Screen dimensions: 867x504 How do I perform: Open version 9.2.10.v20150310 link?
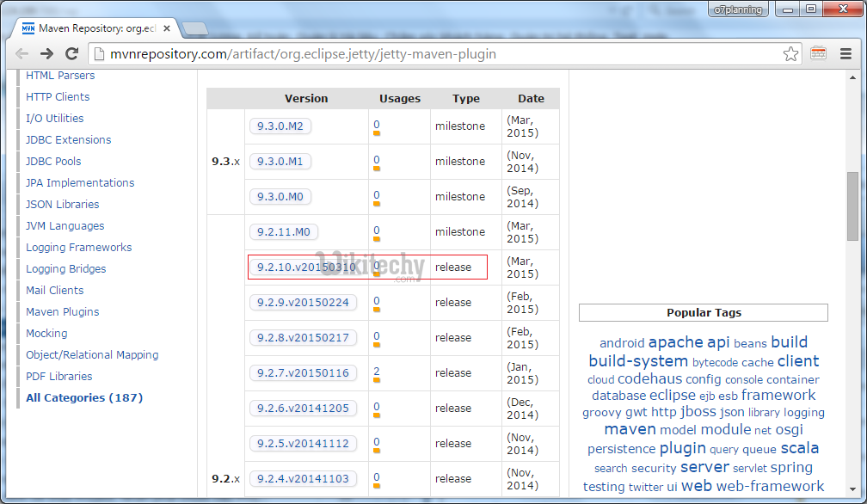(x=306, y=267)
